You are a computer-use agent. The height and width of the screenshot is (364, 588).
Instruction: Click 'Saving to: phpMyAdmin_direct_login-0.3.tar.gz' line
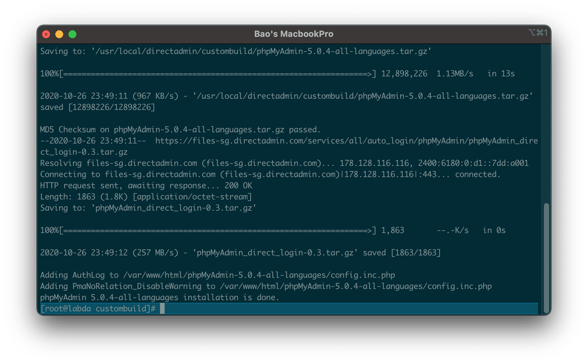tap(148, 208)
